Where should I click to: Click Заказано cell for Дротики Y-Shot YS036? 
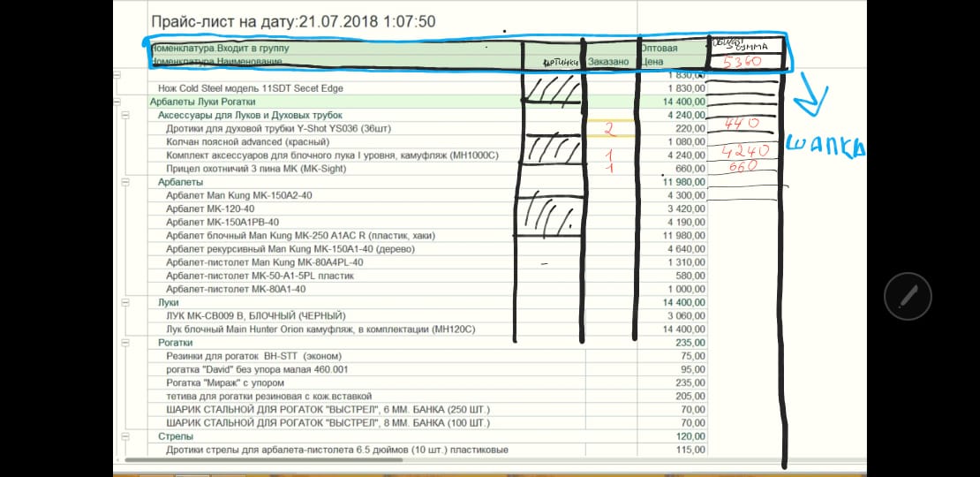coord(610,129)
